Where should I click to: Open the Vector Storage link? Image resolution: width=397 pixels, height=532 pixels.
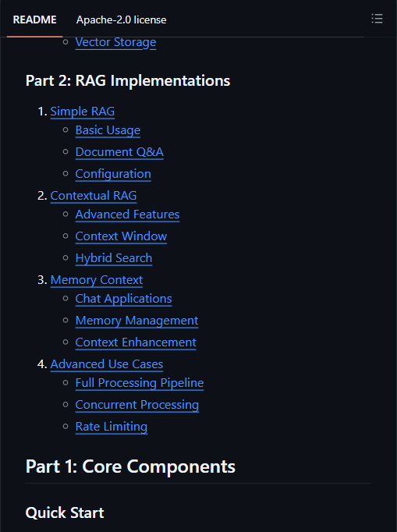pyautogui.click(x=115, y=42)
